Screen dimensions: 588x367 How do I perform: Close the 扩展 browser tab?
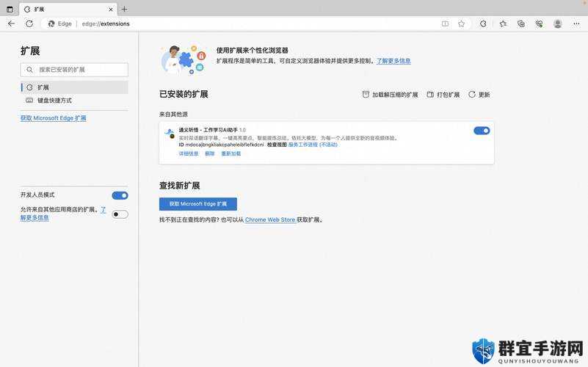pos(111,10)
